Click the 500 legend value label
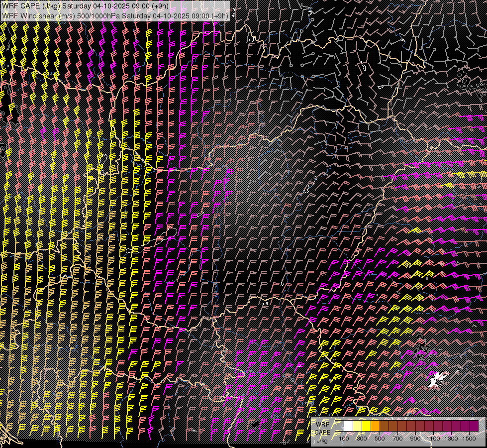This screenshot has width=487, height=448. click(x=380, y=439)
